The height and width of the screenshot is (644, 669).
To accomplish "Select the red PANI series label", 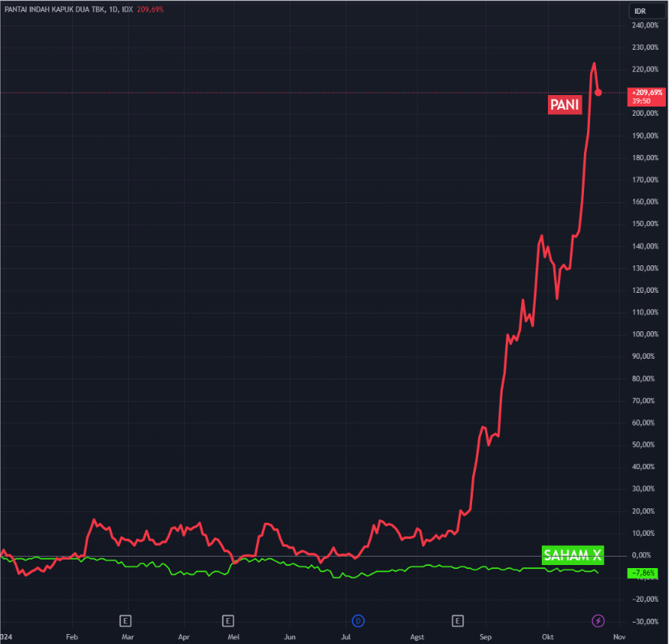I will tap(565, 104).
